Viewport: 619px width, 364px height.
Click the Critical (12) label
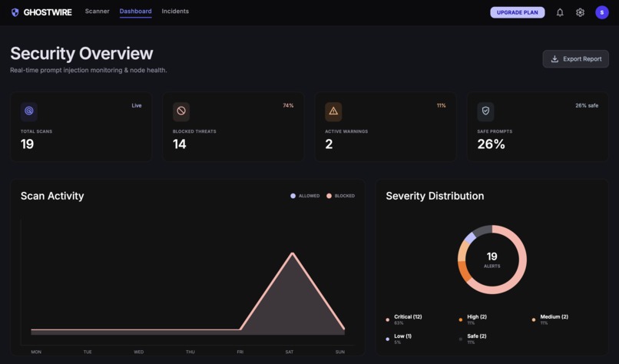coord(408,316)
